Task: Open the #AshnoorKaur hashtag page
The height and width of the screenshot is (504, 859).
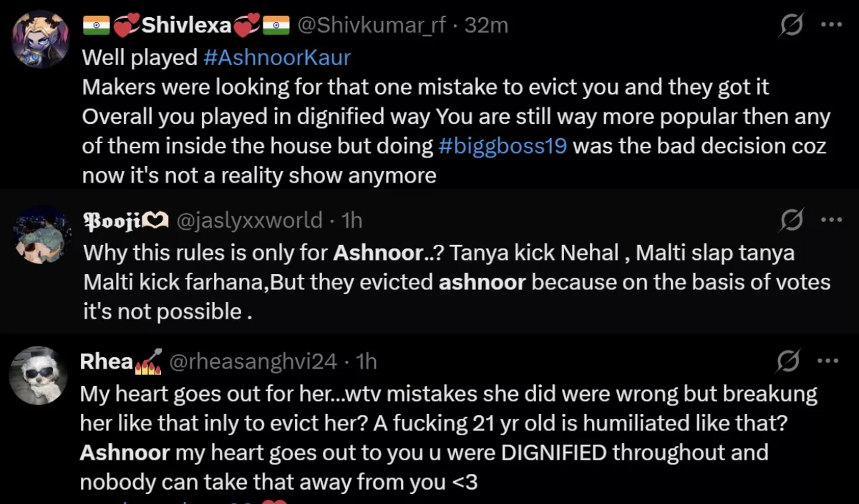Action: [x=278, y=57]
